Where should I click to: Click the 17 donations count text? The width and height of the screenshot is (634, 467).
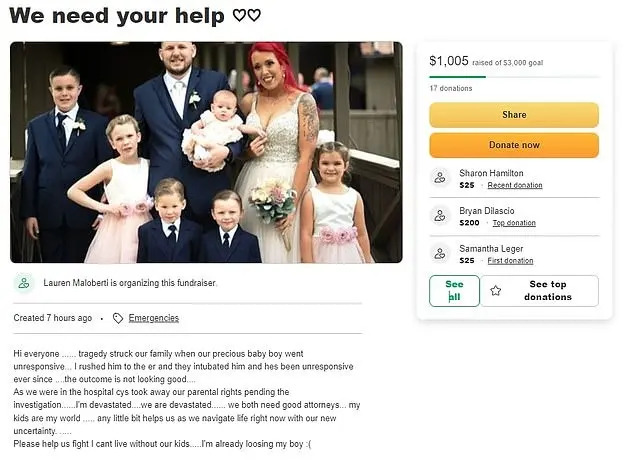(x=451, y=88)
